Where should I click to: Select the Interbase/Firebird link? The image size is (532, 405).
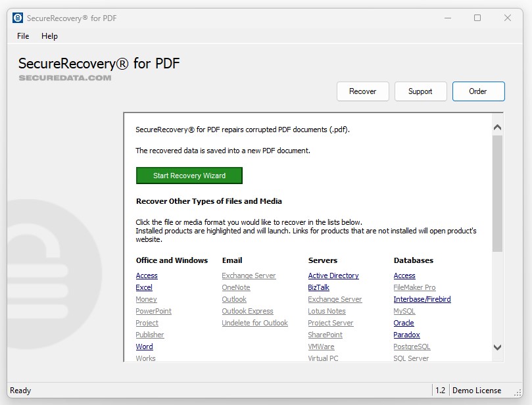[x=422, y=299]
